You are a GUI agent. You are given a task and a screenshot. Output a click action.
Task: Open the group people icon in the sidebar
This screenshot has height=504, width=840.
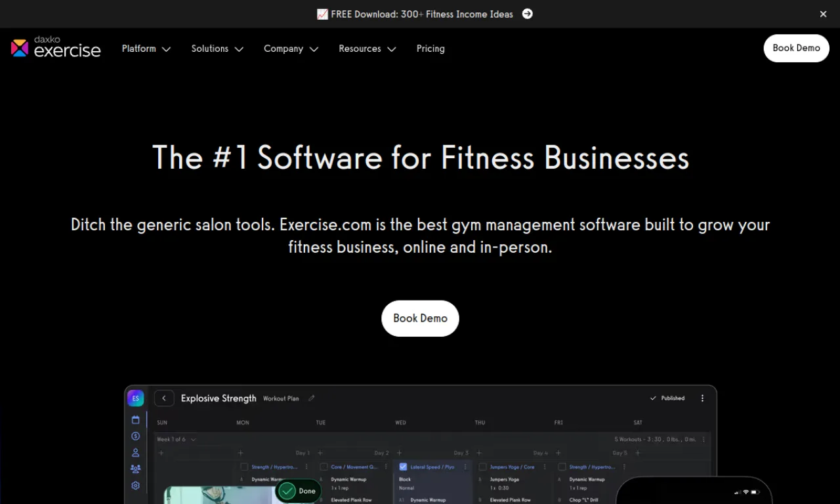pos(135,469)
